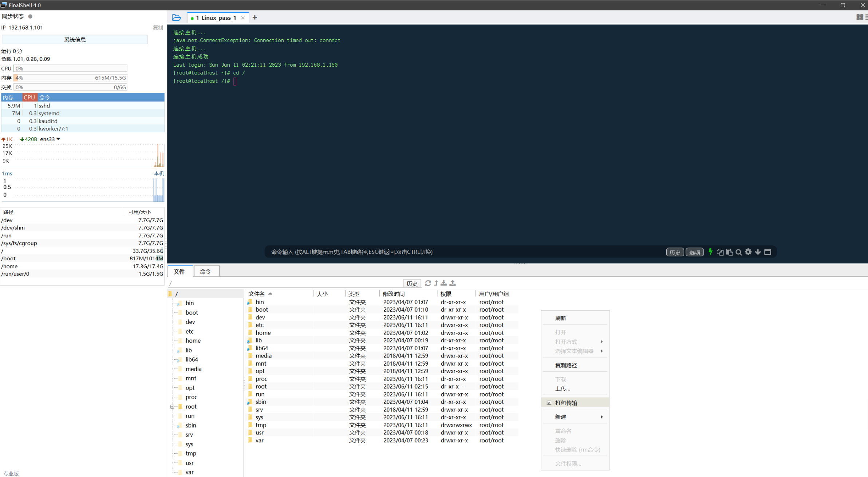Open the 新建 submenu
868x477 pixels.
coord(560,417)
